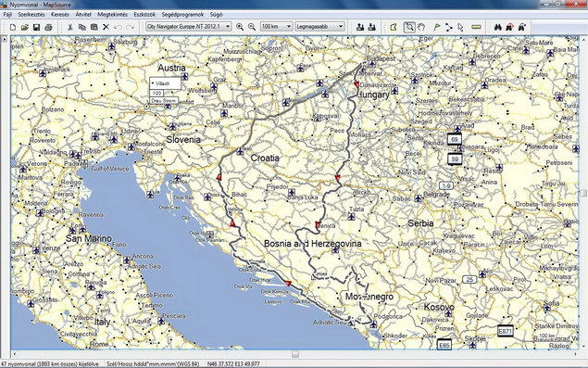This screenshot has width=588, height=368.
Task: Toggle the zoom selection tool
Action: (x=409, y=27)
